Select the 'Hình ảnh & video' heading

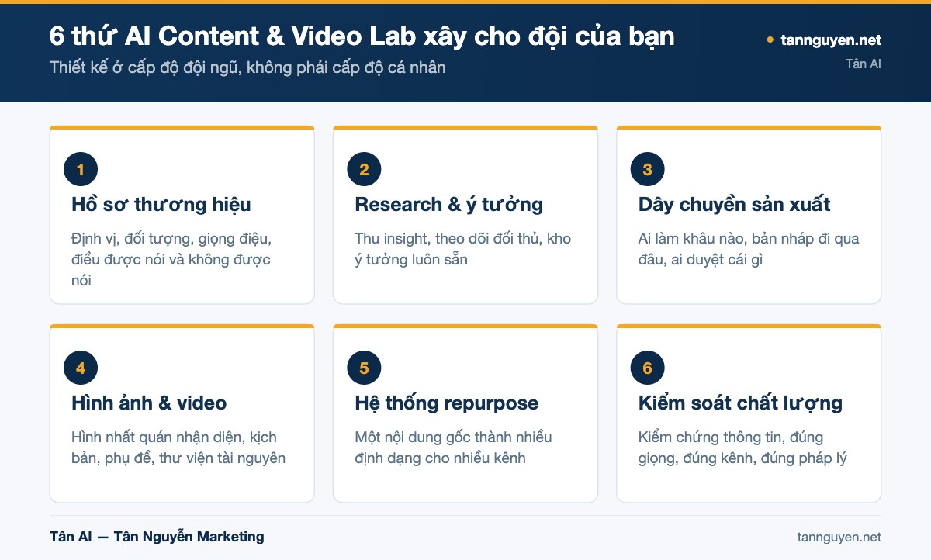click(149, 403)
